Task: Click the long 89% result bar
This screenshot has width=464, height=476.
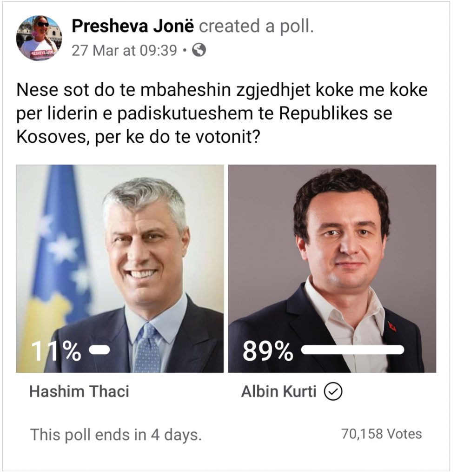Action: point(352,350)
